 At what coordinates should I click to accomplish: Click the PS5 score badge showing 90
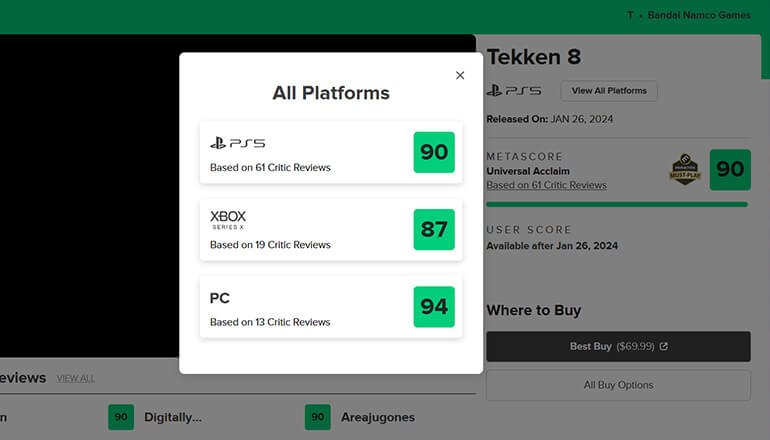point(434,152)
